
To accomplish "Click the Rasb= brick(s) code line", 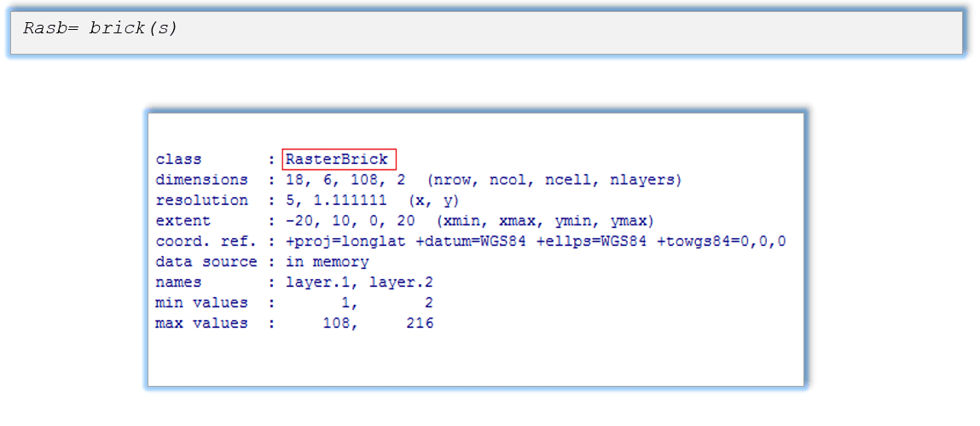I will [100, 28].
